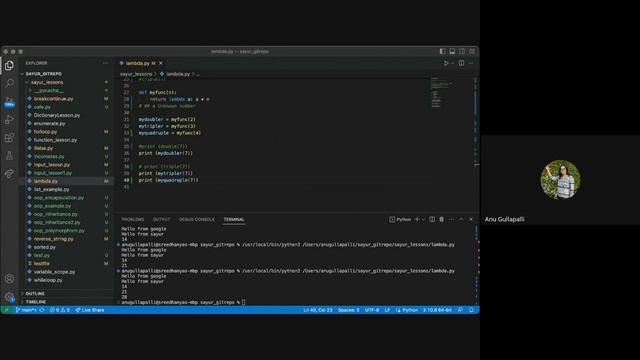Close the terminal panel
The width and height of the screenshot is (640, 360).
(x=471, y=220)
